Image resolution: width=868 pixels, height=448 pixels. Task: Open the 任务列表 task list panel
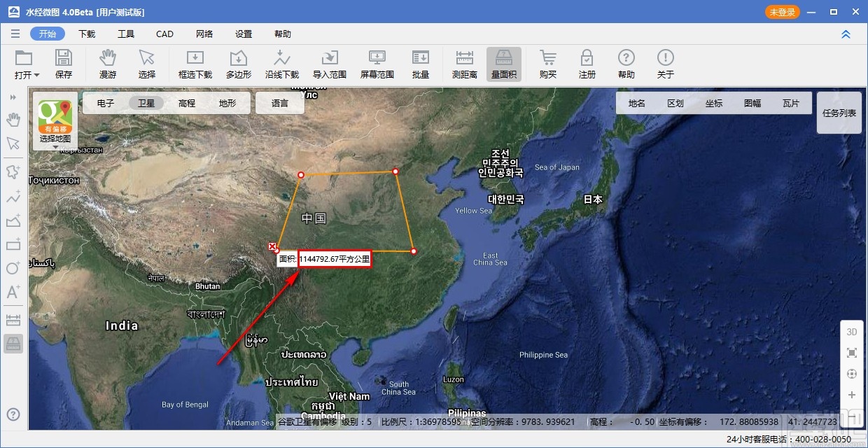click(839, 112)
